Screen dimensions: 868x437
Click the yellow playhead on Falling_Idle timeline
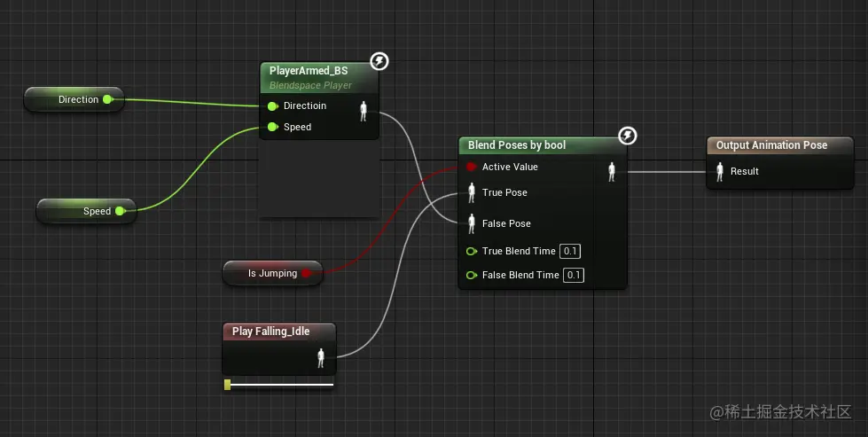pyautogui.click(x=228, y=385)
